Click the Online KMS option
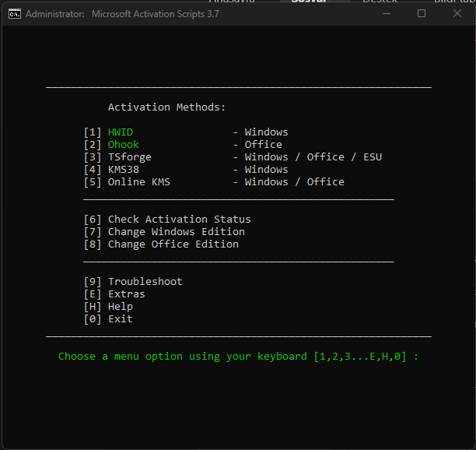Viewport: 476px width, 450px height. pos(138,182)
